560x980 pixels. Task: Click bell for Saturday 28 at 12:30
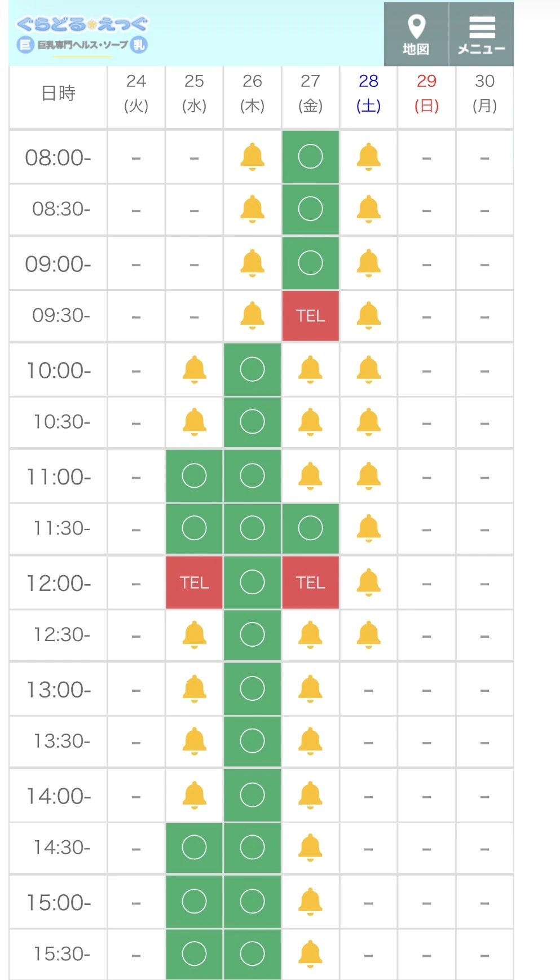pos(368,635)
